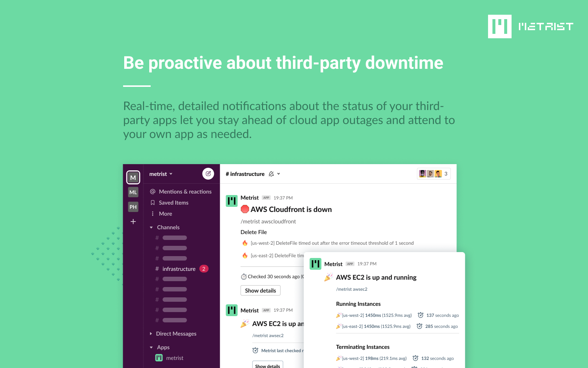Click the /metrist awscloudfront command text
The image size is (588, 368).
[268, 222]
